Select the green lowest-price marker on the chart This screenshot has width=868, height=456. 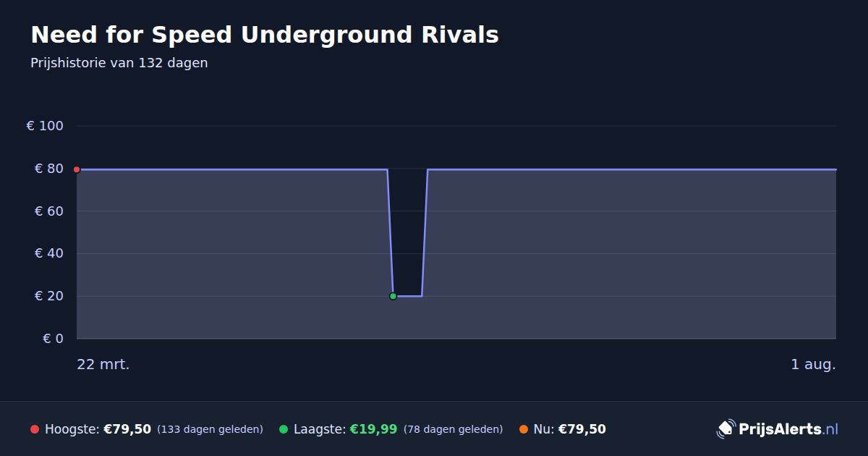pyautogui.click(x=393, y=296)
